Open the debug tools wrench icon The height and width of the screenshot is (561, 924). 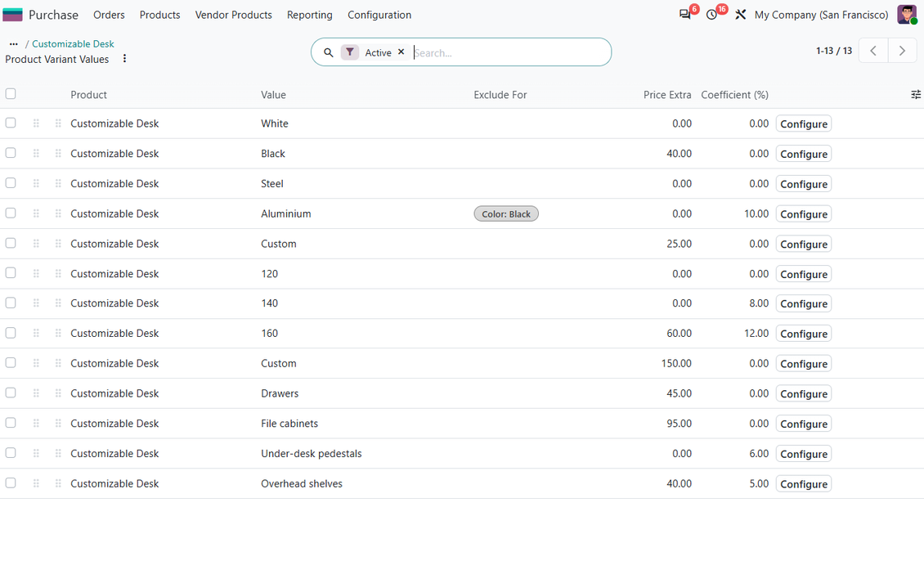point(740,15)
